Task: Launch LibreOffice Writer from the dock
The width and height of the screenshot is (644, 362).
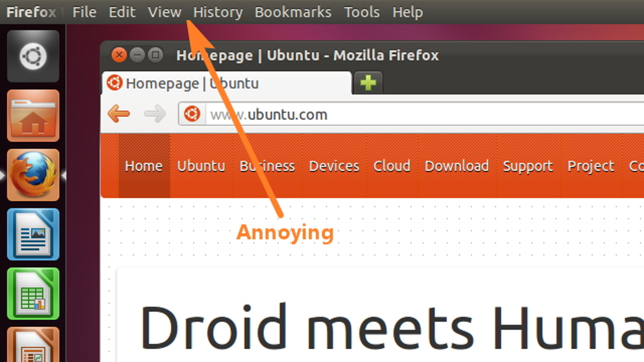Action: (33, 234)
